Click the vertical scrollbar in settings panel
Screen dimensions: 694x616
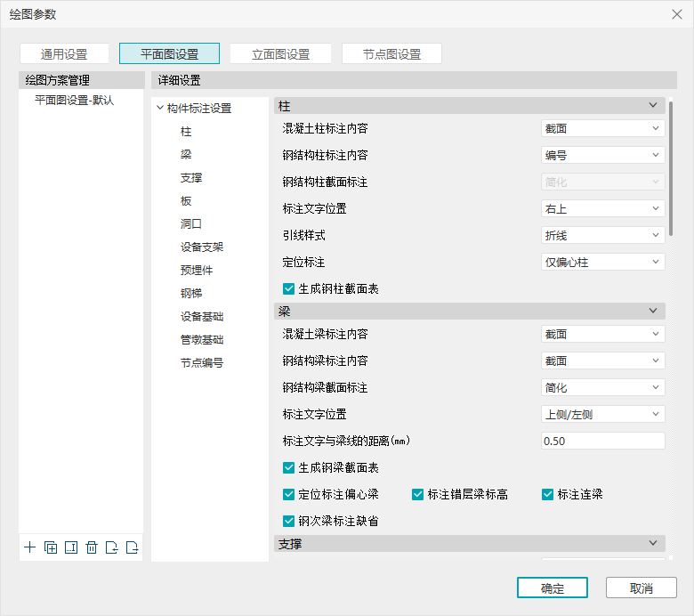click(x=671, y=169)
